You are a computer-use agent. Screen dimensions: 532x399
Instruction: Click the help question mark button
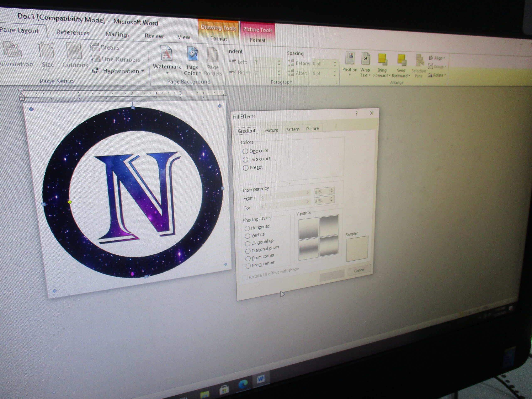tap(356, 113)
